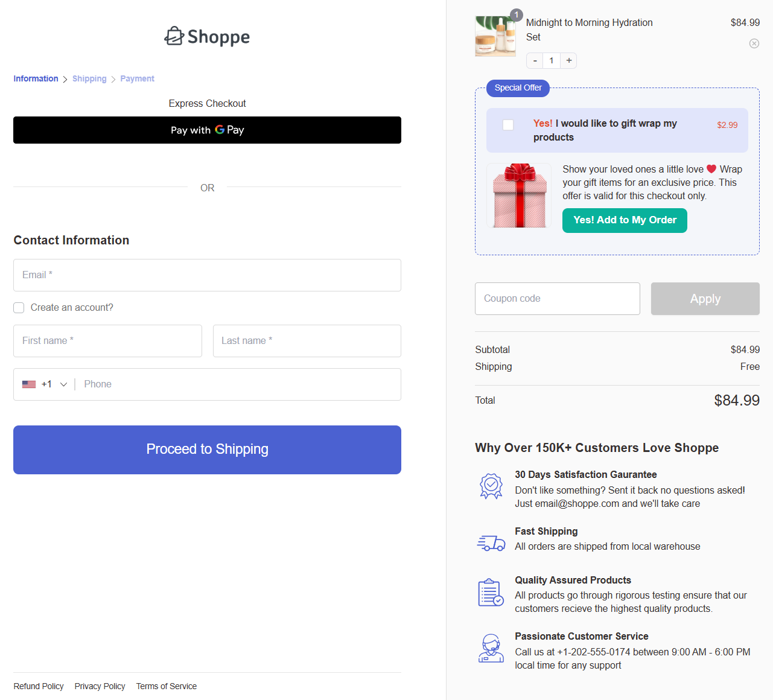Click the quality assured clipboard icon

(491, 592)
